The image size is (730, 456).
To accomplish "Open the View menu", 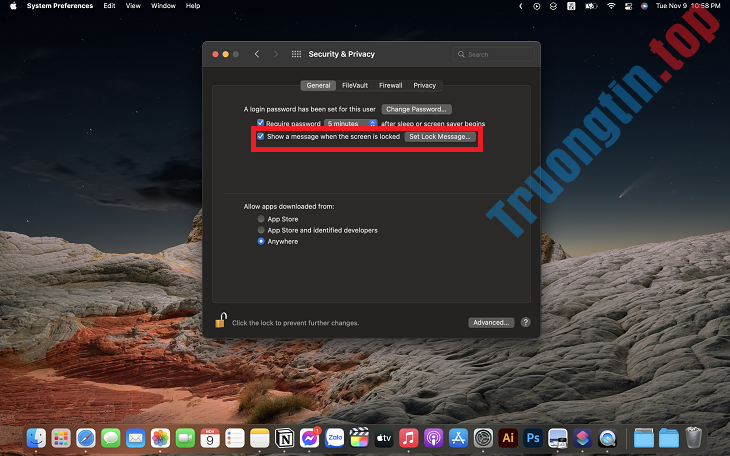I will pos(133,6).
